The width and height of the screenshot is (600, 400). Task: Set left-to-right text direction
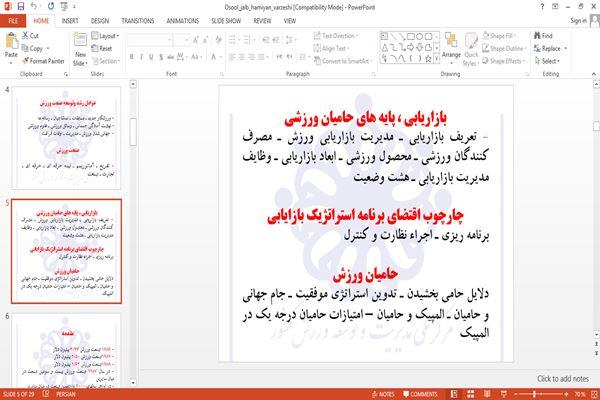[x=280, y=57]
